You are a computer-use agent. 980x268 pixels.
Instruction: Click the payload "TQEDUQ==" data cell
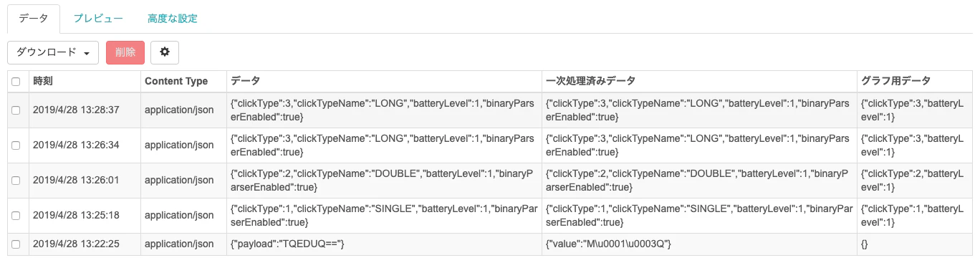[384, 244]
